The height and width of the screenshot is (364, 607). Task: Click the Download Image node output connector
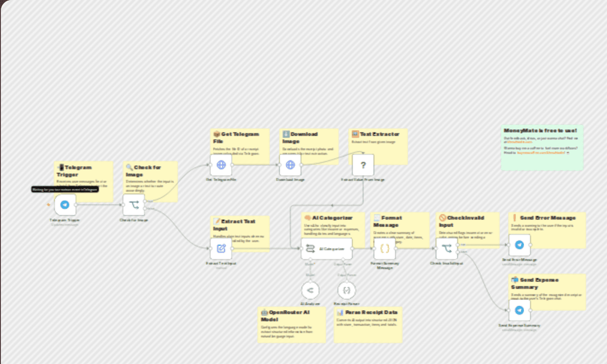point(301,165)
